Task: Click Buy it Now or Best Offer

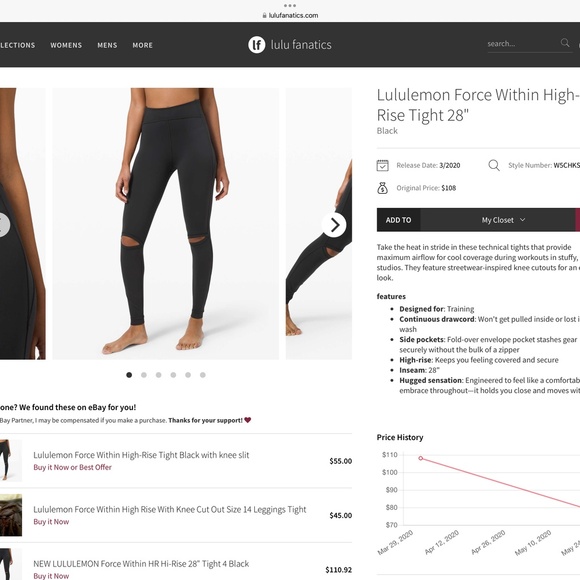Action: pos(72,467)
